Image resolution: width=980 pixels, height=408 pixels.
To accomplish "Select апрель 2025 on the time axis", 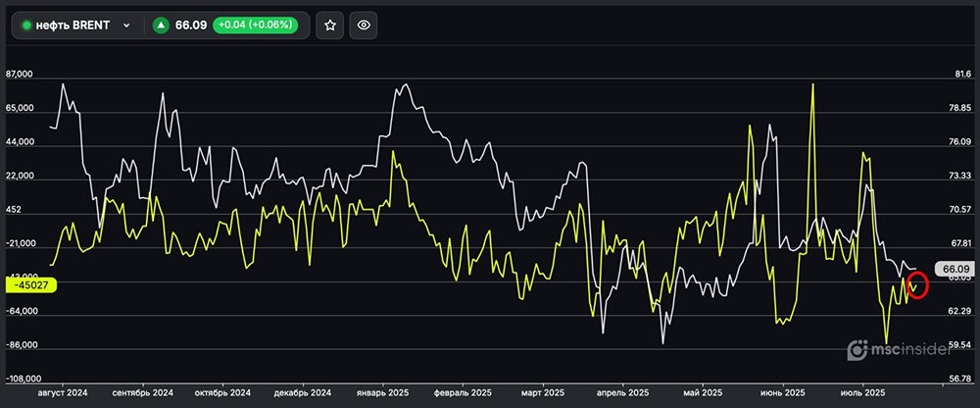I will pos(622,392).
